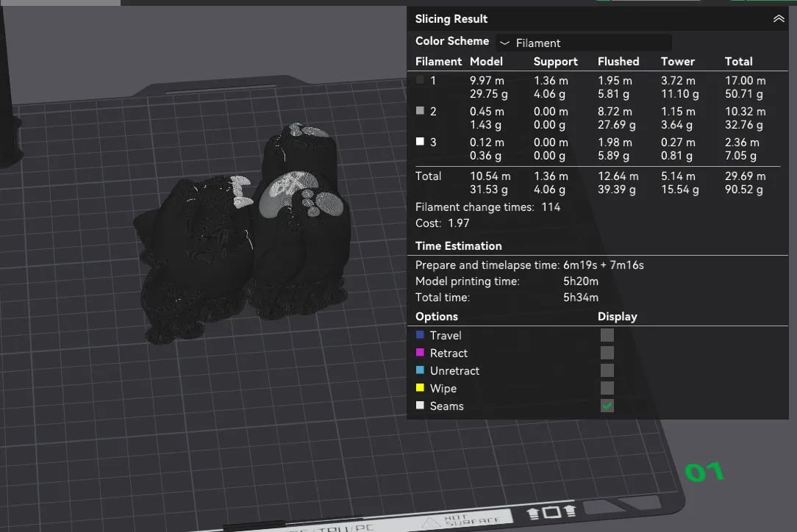Toggle the Wipe display checkbox

pyautogui.click(x=607, y=388)
